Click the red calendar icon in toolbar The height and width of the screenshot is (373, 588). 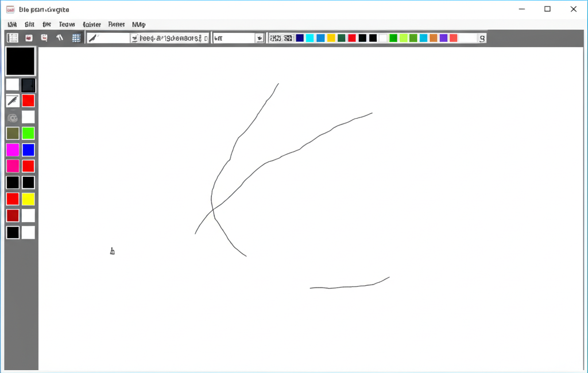coord(44,38)
